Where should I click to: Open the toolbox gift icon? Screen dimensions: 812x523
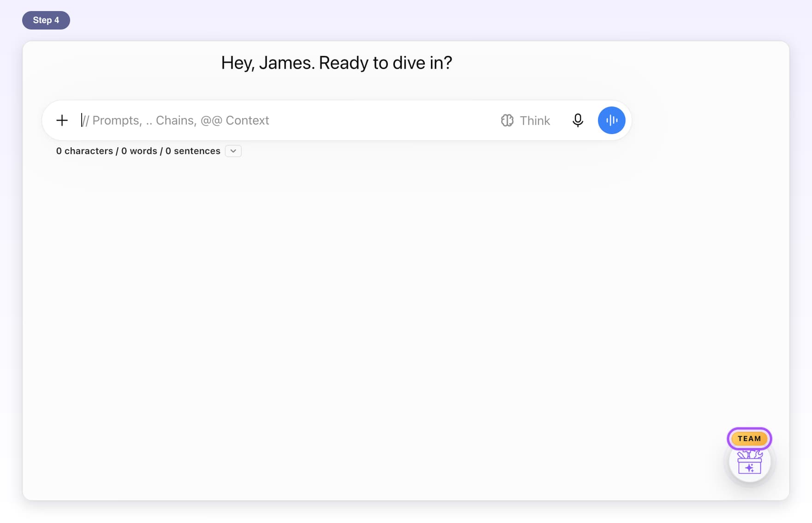click(x=749, y=462)
